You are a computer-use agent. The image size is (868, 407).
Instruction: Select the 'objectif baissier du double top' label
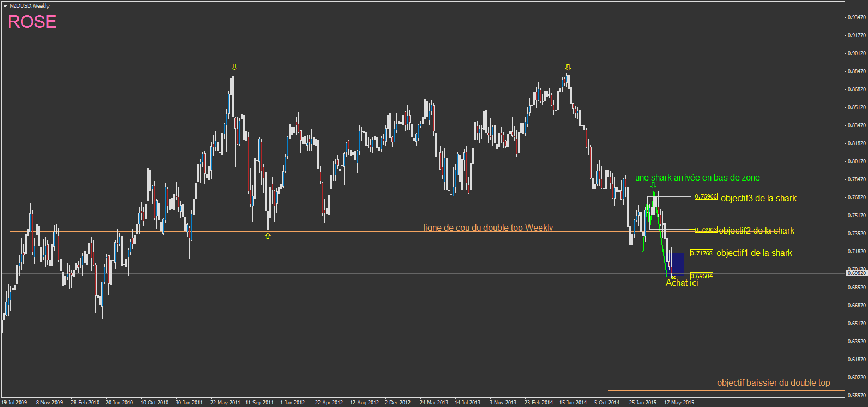(x=774, y=383)
